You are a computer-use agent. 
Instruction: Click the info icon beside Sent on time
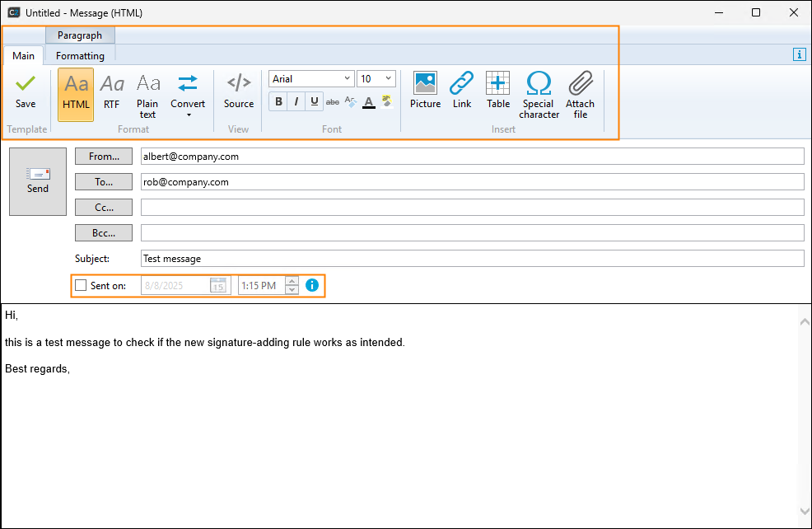click(x=312, y=285)
